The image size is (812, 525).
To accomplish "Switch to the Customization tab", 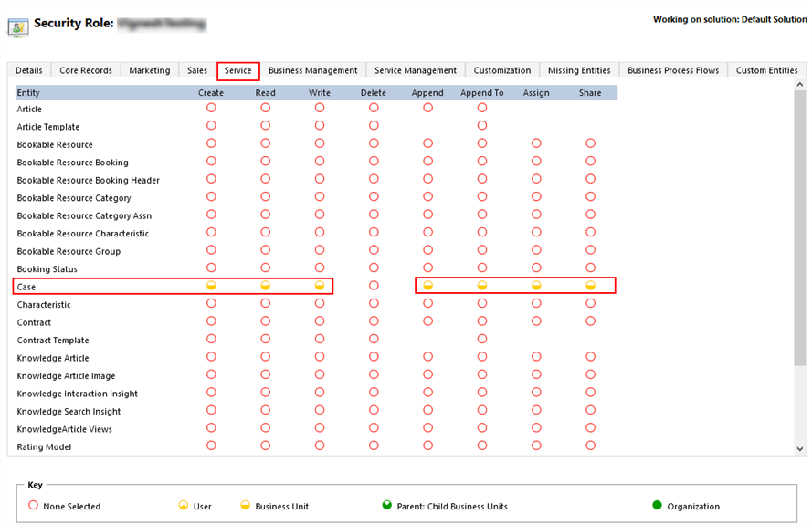I will coord(501,70).
